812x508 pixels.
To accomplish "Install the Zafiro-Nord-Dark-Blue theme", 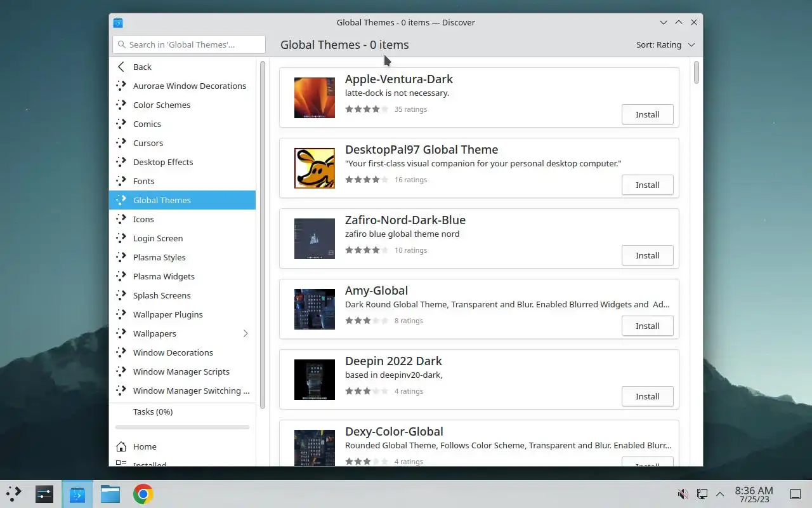I will 647,255.
